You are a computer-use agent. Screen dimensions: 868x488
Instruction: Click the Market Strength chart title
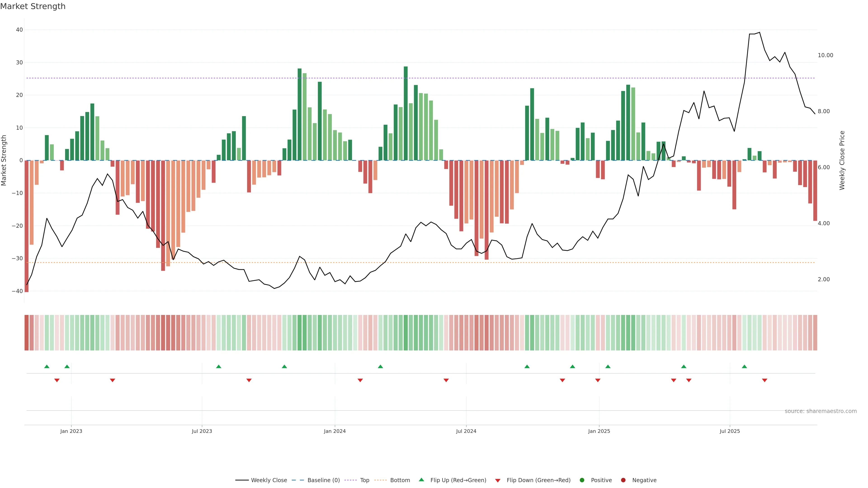(33, 6)
